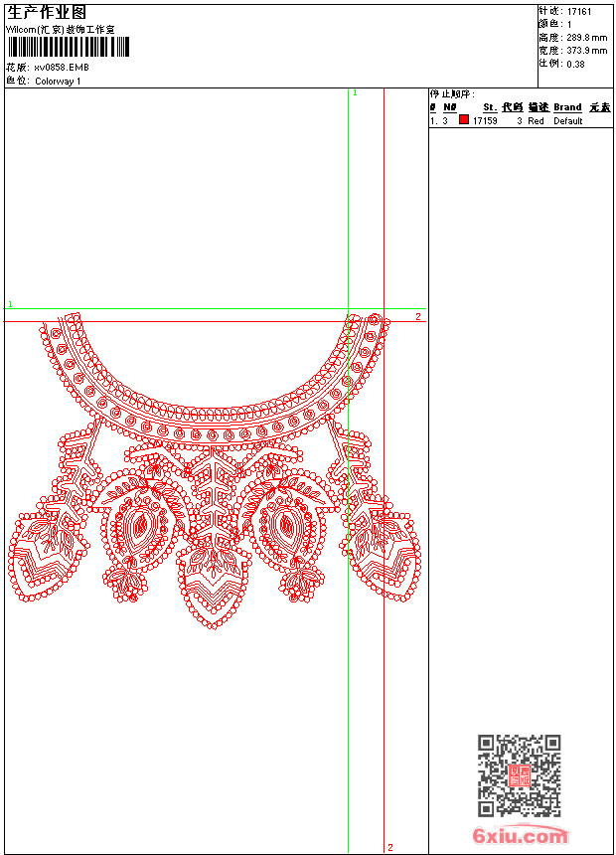The width and height of the screenshot is (616, 855).
Task: Select the 元素 column header
Action: [599, 107]
